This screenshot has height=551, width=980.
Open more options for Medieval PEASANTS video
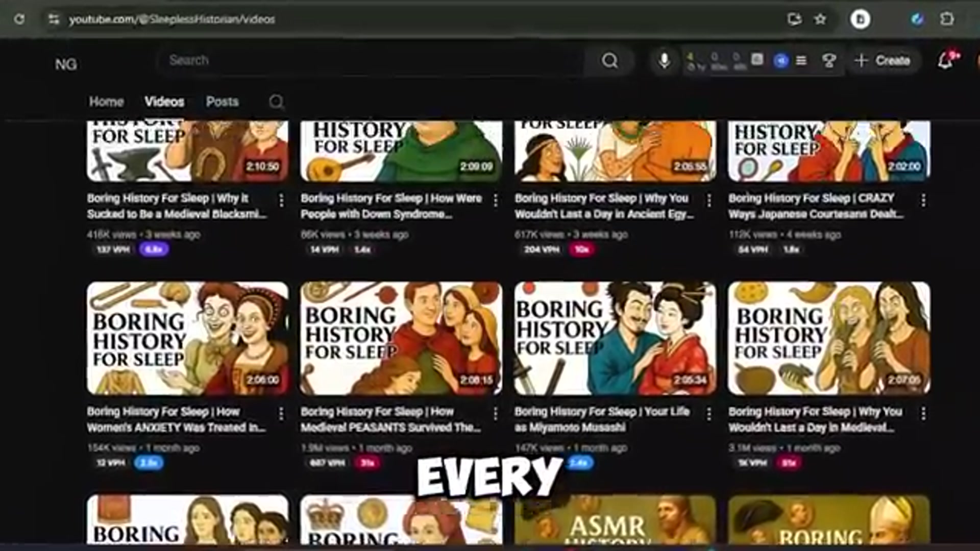(495, 413)
